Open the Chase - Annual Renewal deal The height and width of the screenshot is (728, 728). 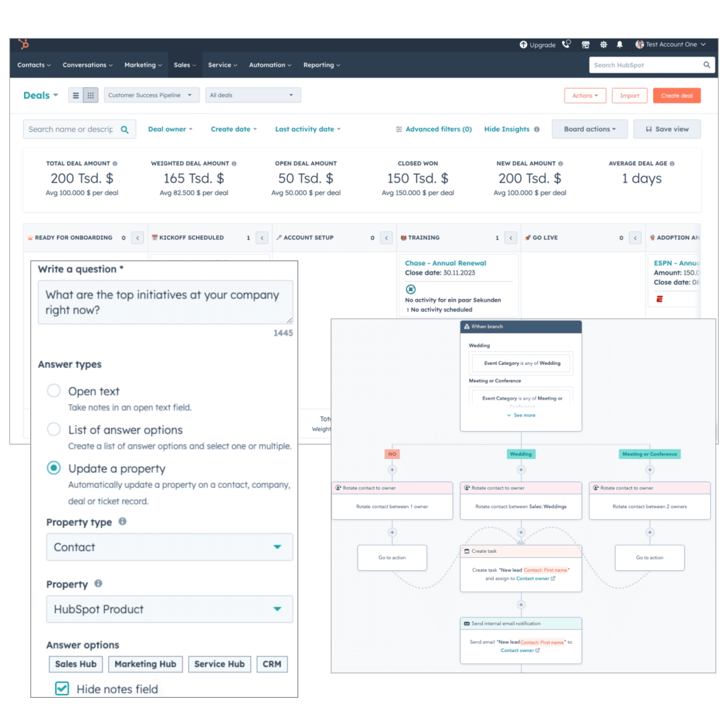[x=445, y=263]
